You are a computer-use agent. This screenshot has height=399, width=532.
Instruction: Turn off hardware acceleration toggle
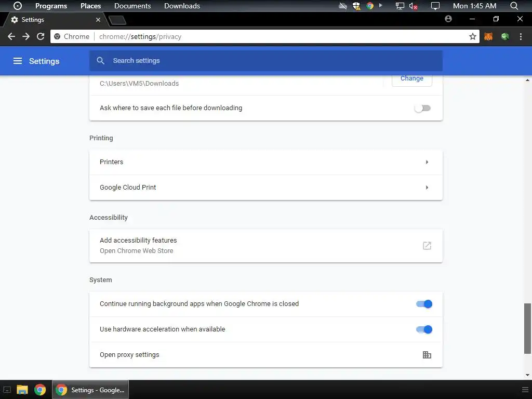click(x=424, y=329)
